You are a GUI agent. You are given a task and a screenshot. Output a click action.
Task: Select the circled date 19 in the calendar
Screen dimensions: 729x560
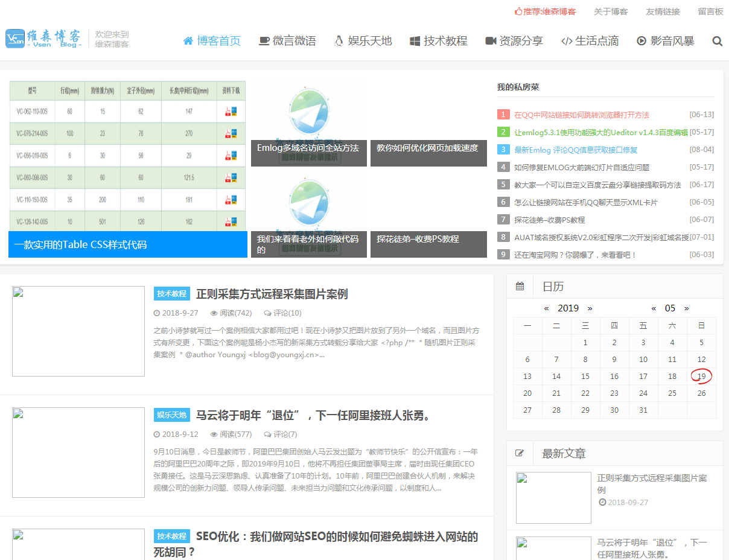[701, 376]
